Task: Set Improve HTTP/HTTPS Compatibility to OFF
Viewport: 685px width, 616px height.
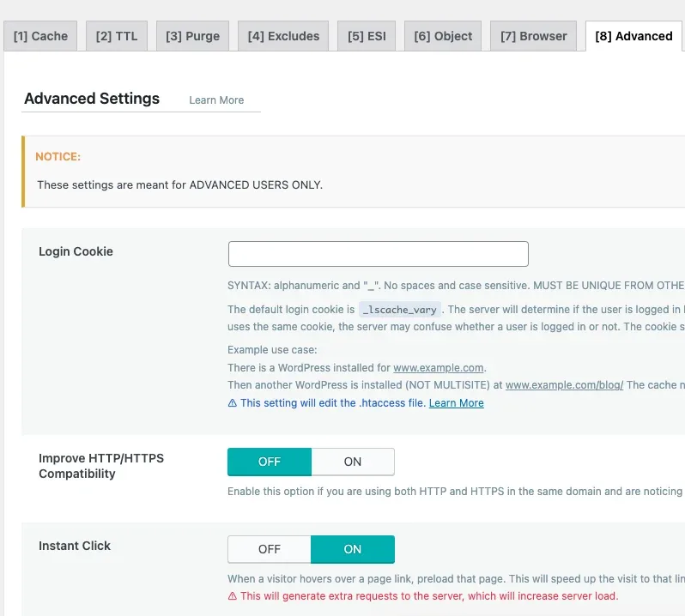Action: click(270, 462)
